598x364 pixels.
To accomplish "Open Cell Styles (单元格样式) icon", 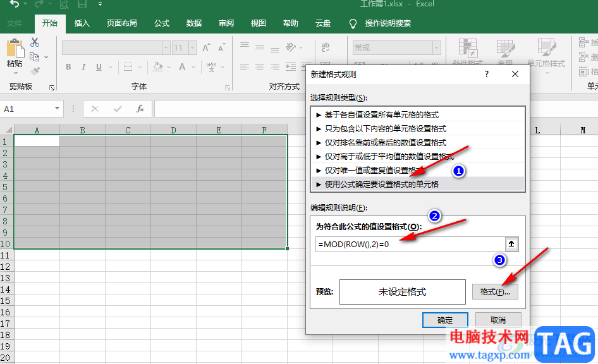I will click(x=547, y=47).
